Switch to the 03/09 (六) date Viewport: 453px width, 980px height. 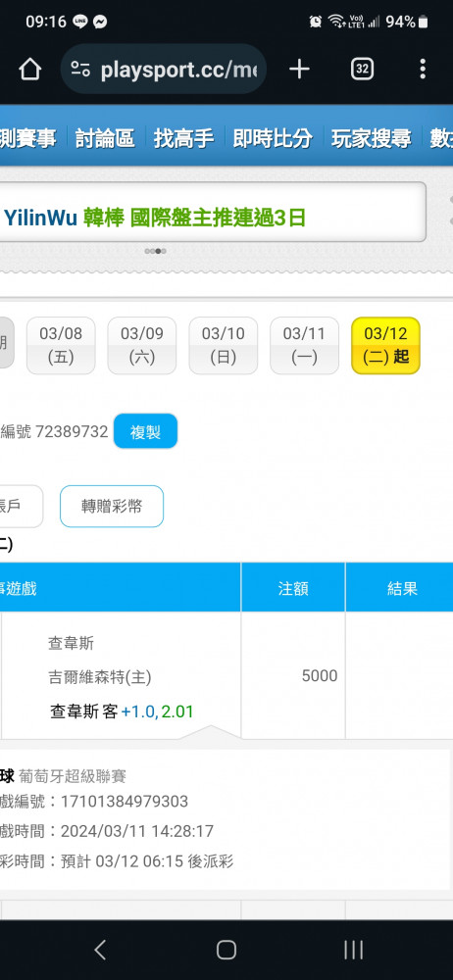[142, 346]
